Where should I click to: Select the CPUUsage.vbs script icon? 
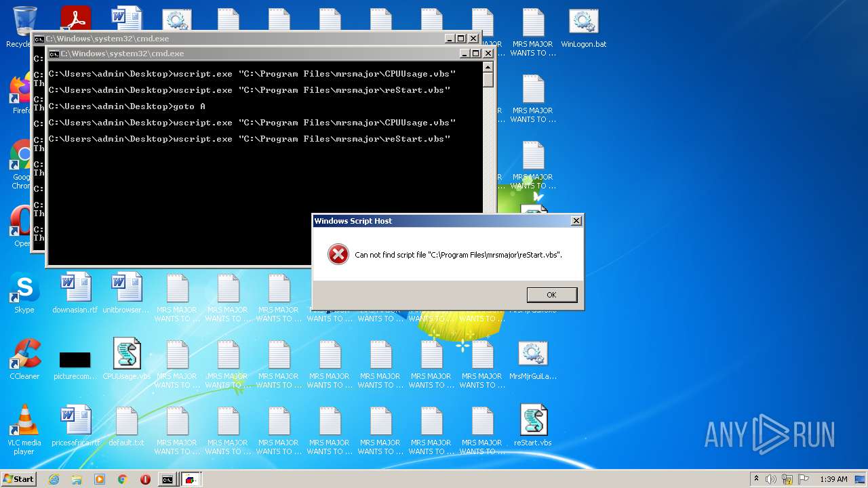(x=126, y=360)
